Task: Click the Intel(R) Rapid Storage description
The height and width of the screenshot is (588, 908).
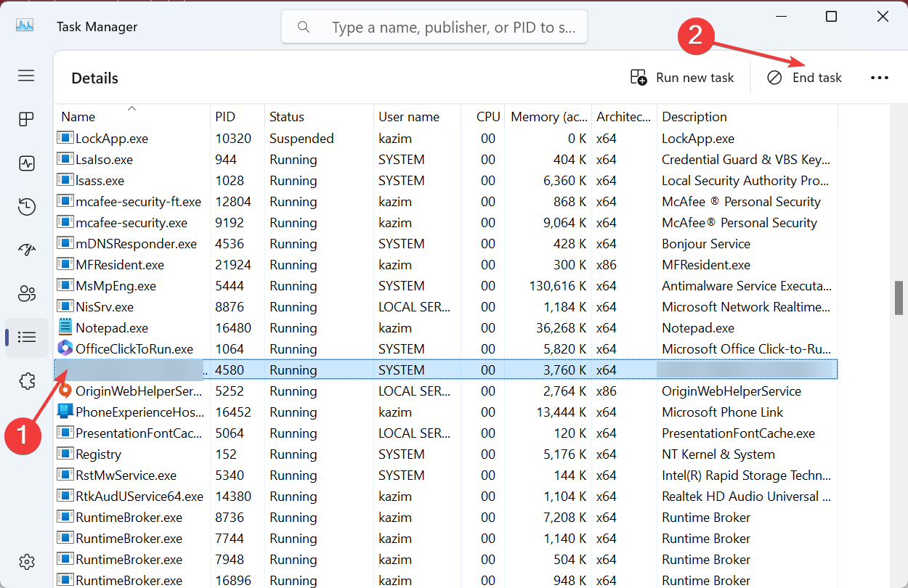Action: 746,475
